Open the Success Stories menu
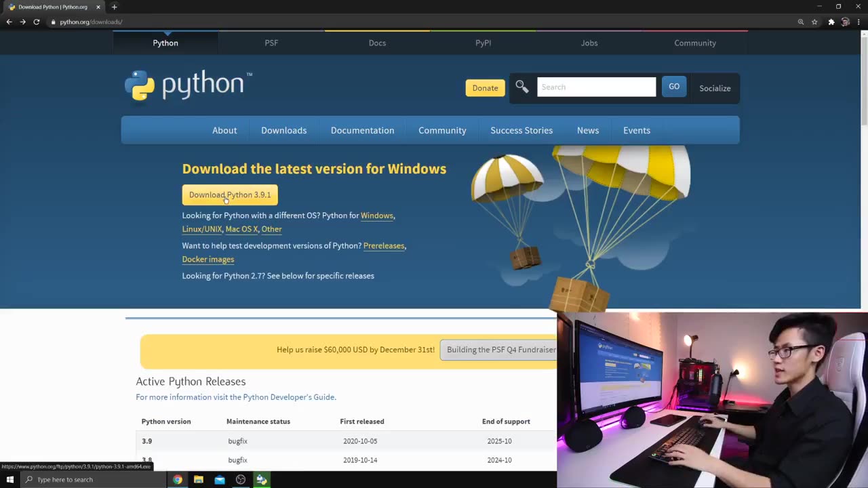This screenshot has width=868, height=488. click(521, 130)
